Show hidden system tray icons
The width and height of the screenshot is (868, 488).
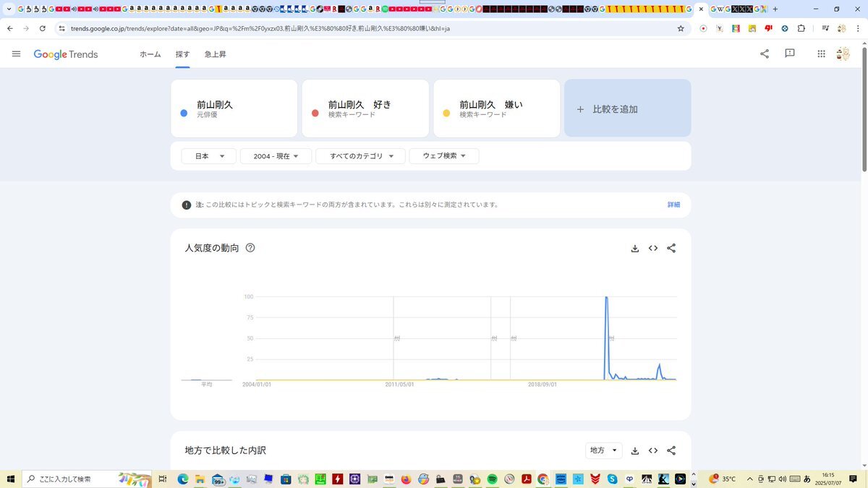tap(749, 479)
